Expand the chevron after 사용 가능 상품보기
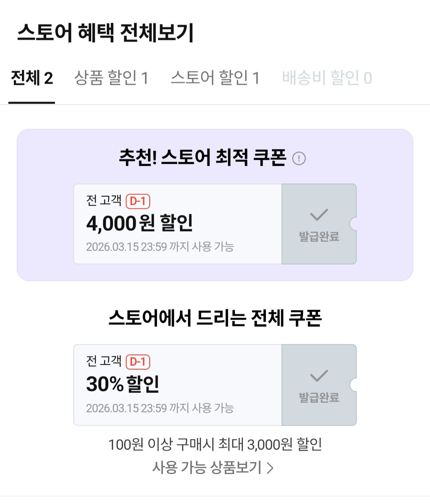Image resolution: width=430 pixels, height=504 pixels. point(270,468)
